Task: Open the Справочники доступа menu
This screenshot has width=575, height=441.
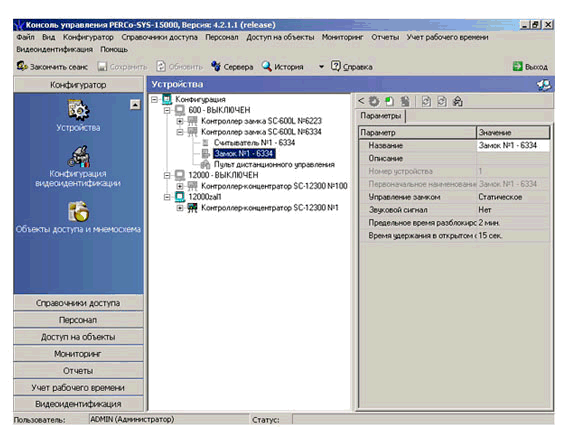Action: pyautogui.click(x=160, y=37)
